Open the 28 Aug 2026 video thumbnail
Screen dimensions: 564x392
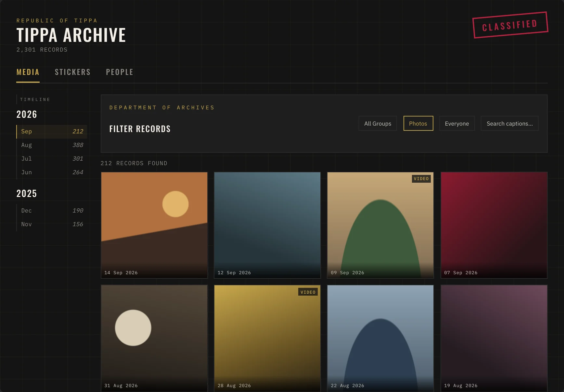tap(267, 338)
